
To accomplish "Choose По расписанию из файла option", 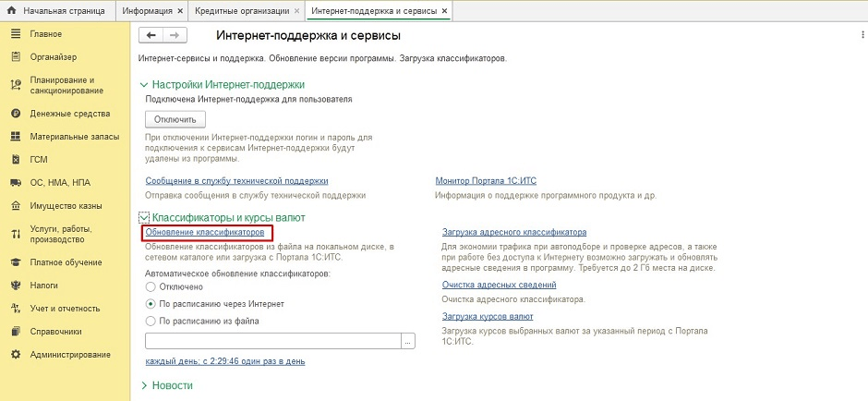I will click(x=151, y=321).
